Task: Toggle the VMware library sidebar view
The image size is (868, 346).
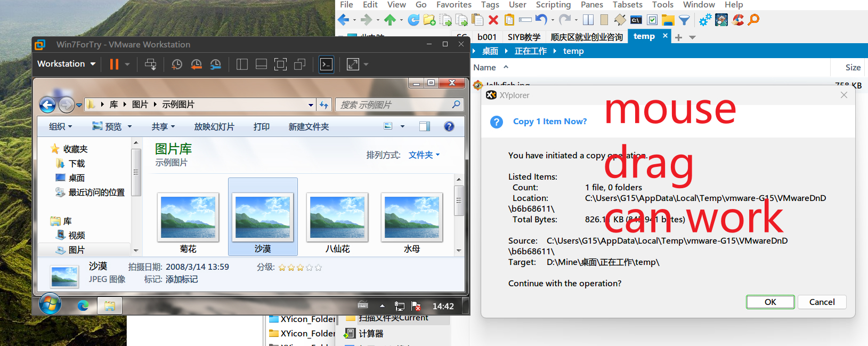Action: pos(242,65)
